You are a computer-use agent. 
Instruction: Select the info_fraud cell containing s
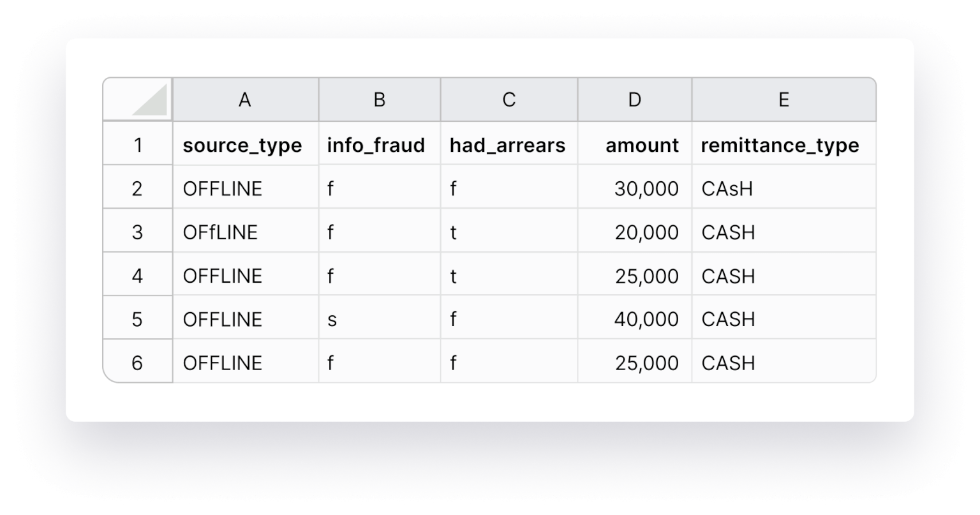click(x=379, y=318)
